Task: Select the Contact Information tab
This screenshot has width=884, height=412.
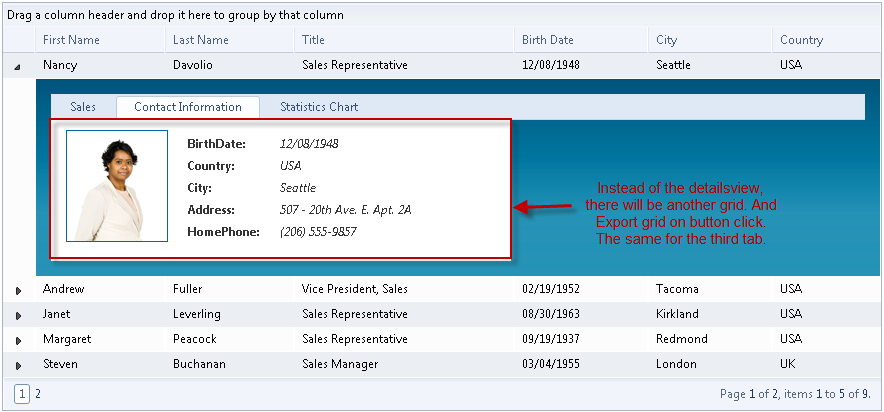Action: click(x=188, y=107)
